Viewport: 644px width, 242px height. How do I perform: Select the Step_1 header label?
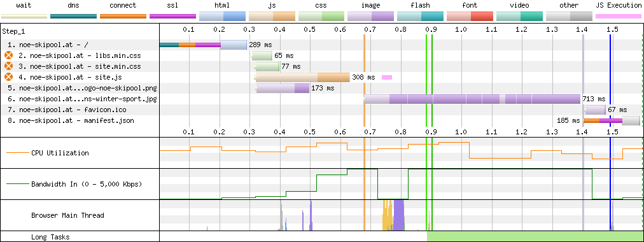(13, 31)
